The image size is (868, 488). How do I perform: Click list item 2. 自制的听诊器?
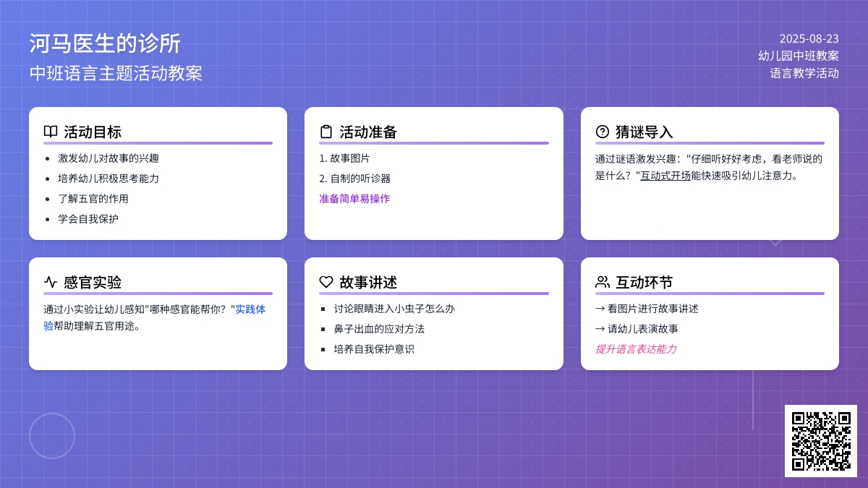pyautogui.click(x=354, y=178)
